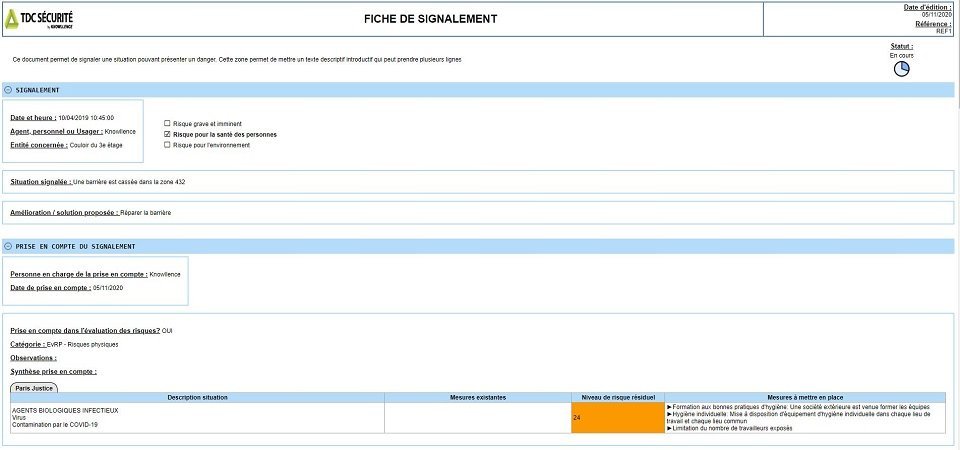Click Personne en charge de la prise en compte
960x450 pixels.
(79, 274)
